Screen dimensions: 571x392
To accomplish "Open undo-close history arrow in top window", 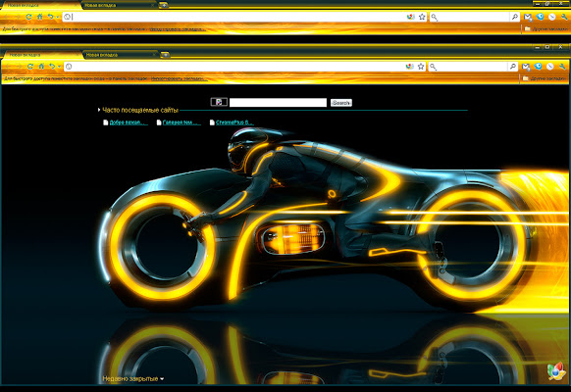I will click(58, 17).
